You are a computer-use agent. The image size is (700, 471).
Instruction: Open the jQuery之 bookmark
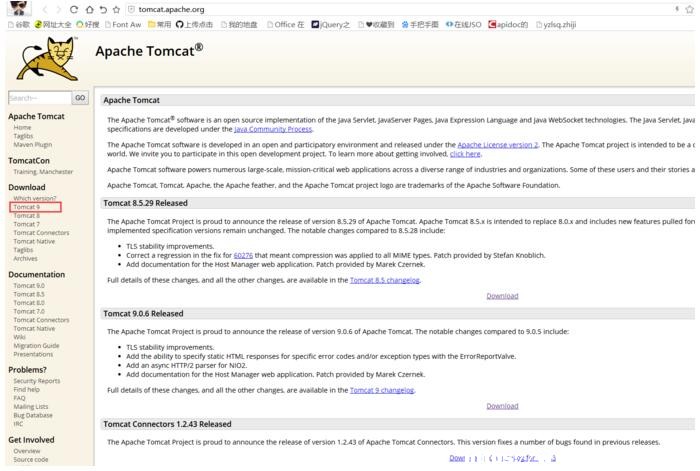click(x=330, y=25)
